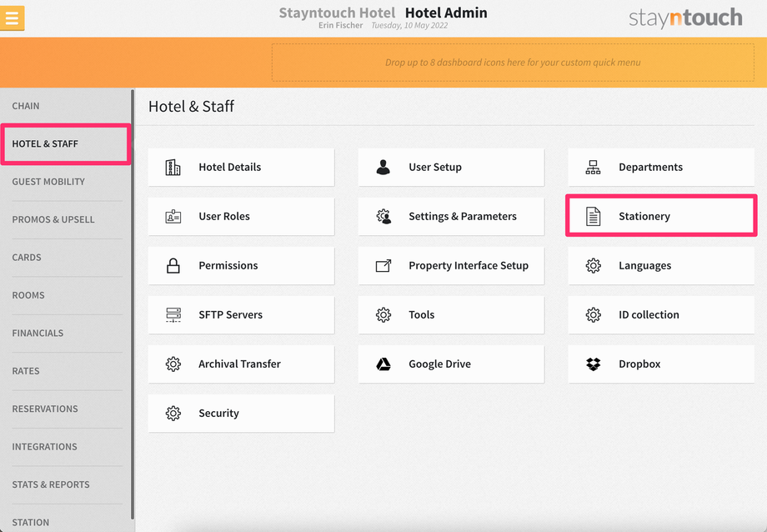This screenshot has height=532, width=767.
Task: Click the Dropbox logo icon
Action: 593,364
